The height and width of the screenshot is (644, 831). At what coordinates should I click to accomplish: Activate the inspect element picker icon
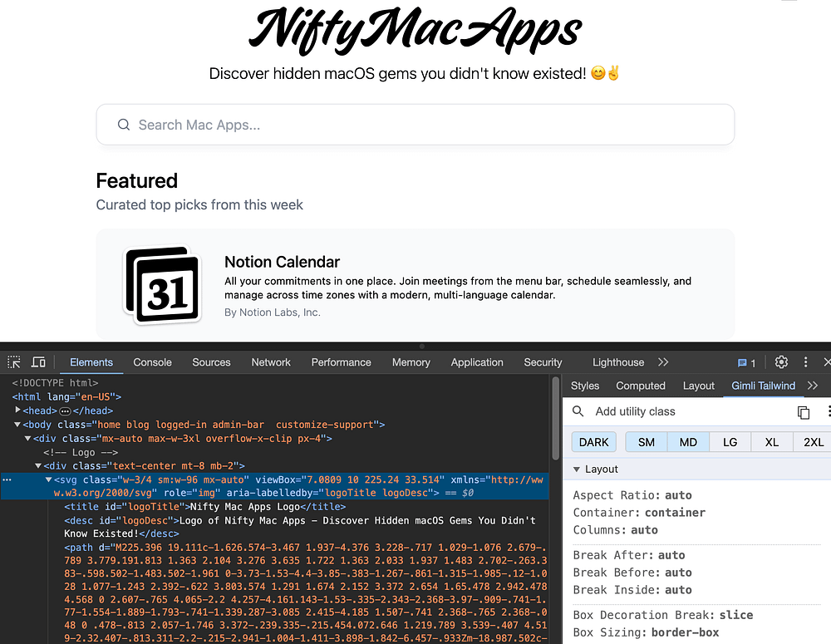pyautogui.click(x=14, y=362)
